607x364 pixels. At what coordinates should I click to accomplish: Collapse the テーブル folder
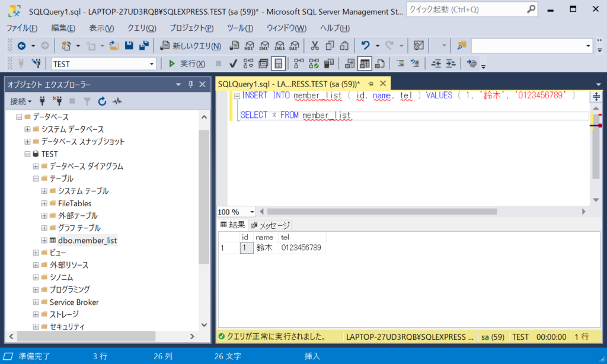coord(36,178)
